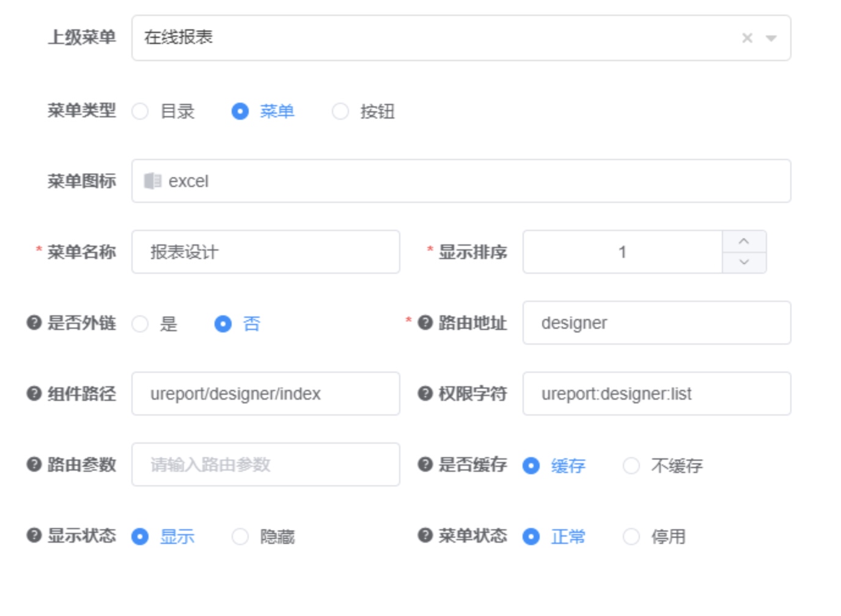Image resolution: width=841 pixels, height=616 pixels.
Task: Click the 菜单状态 help question icon
Action: (x=425, y=535)
